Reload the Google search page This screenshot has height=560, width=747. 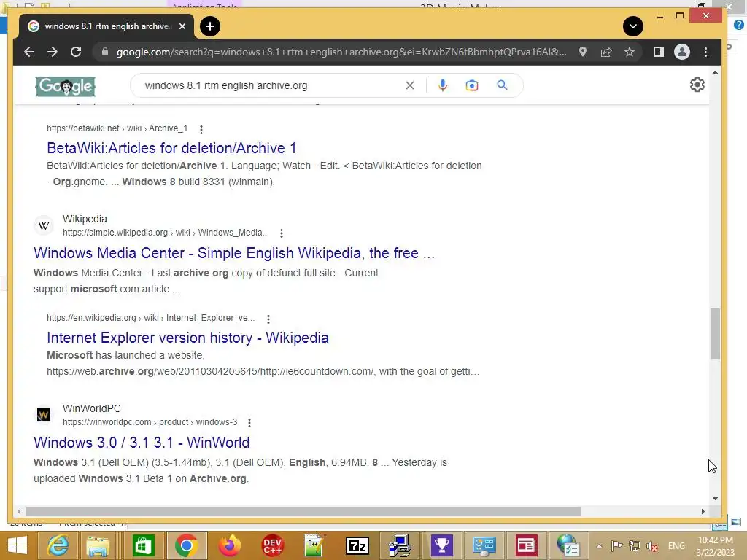point(76,52)
